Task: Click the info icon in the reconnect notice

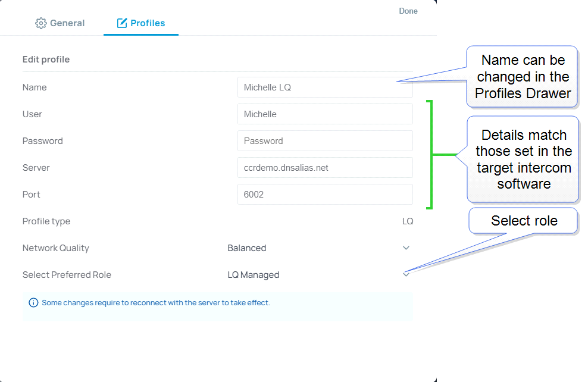Action: [x=33, y=303]
